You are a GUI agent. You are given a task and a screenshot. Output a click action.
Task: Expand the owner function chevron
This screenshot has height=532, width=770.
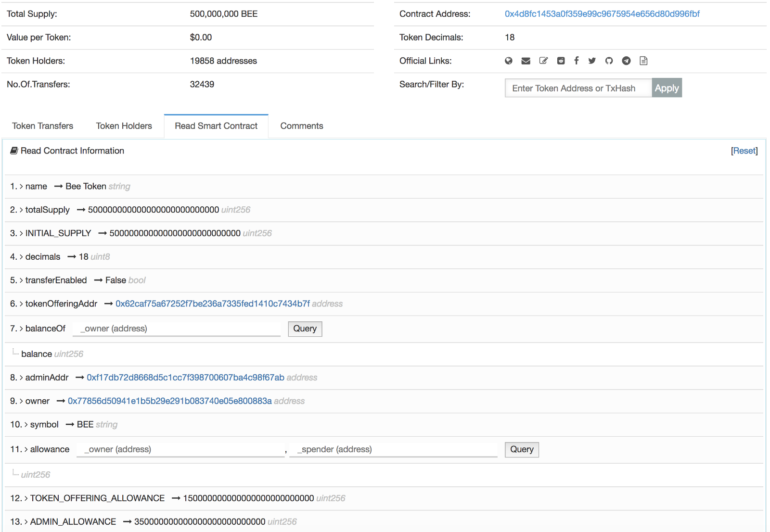click(x=21, y=402)
